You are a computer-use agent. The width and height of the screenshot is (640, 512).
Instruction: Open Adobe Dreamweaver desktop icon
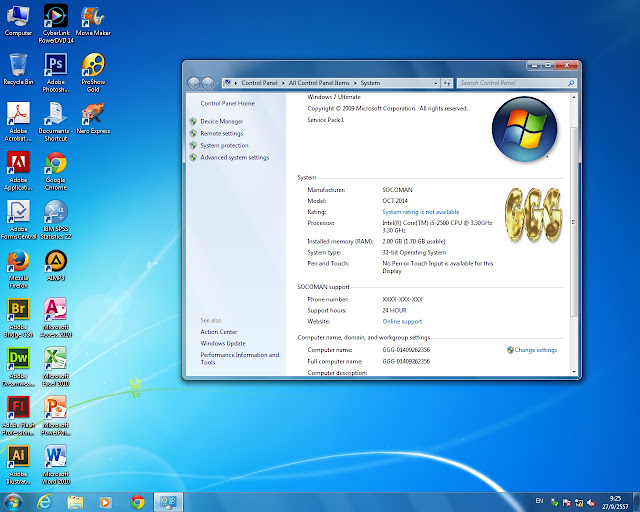click(18, 366)
